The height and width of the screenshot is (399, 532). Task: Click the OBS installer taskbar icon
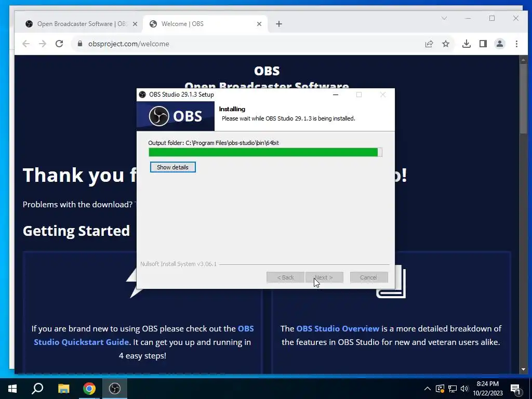115,389
